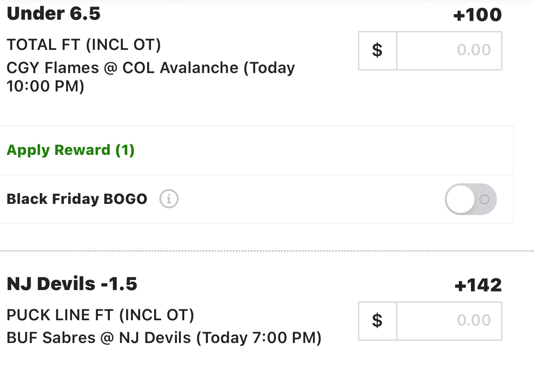Click the Black Friday BOGO label text
534x392 pixels.
tap(77, 199)
